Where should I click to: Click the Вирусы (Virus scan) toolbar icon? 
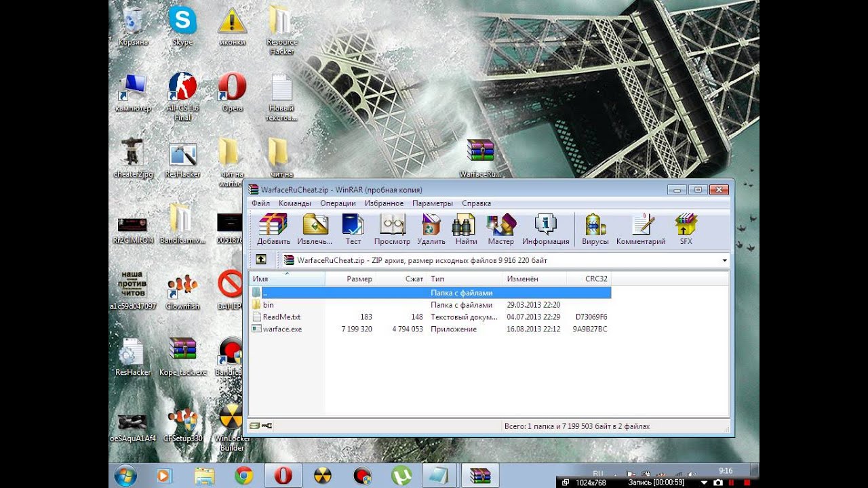point(595,229)
